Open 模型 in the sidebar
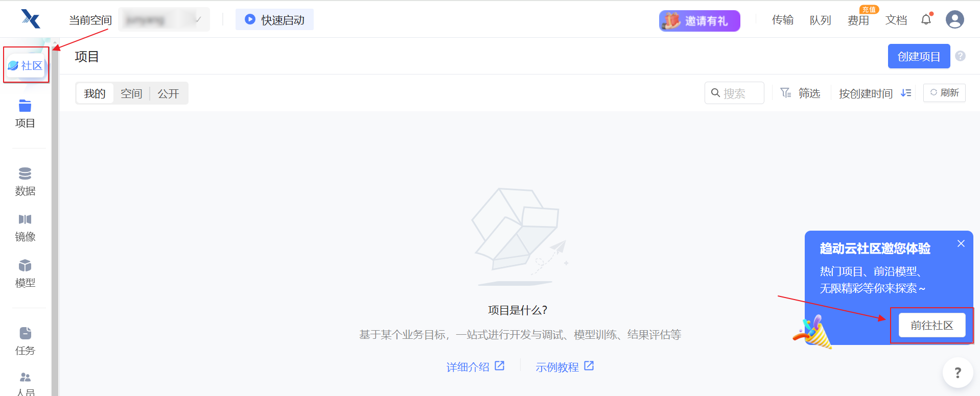The image size is (980, 396). [x=25, y=273]
